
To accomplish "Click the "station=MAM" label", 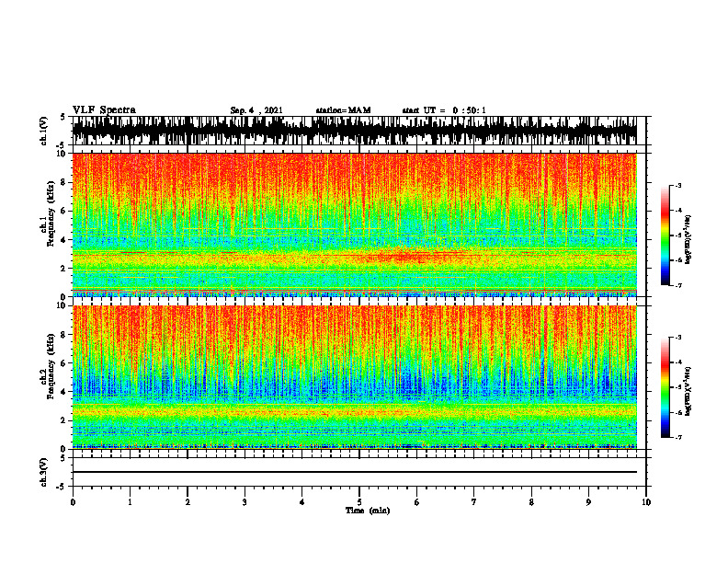I will click(344, 110).
